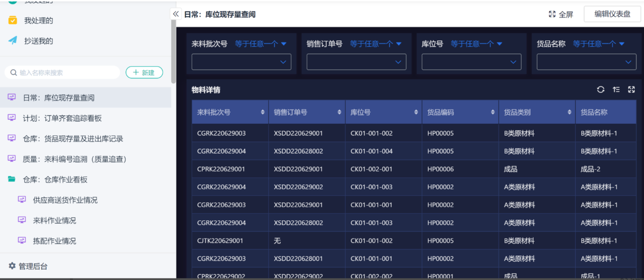Open 管理后台 link
Screen dimensions: 644x280
(x=33, y=266)
